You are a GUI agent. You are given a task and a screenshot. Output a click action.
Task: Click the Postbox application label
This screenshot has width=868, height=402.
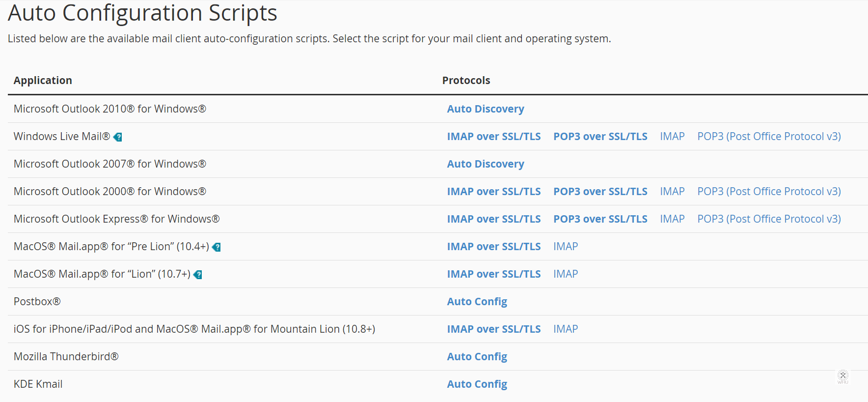37,302
